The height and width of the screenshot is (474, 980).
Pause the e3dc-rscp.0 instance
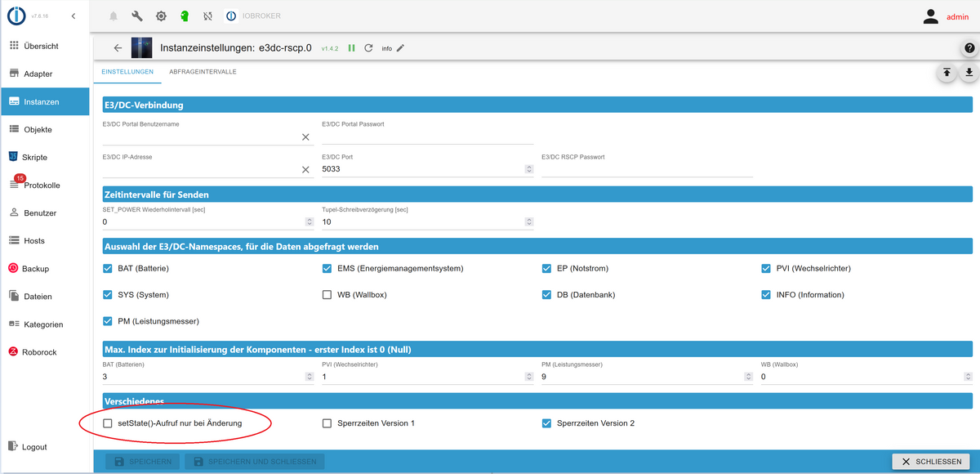(352, 48)
